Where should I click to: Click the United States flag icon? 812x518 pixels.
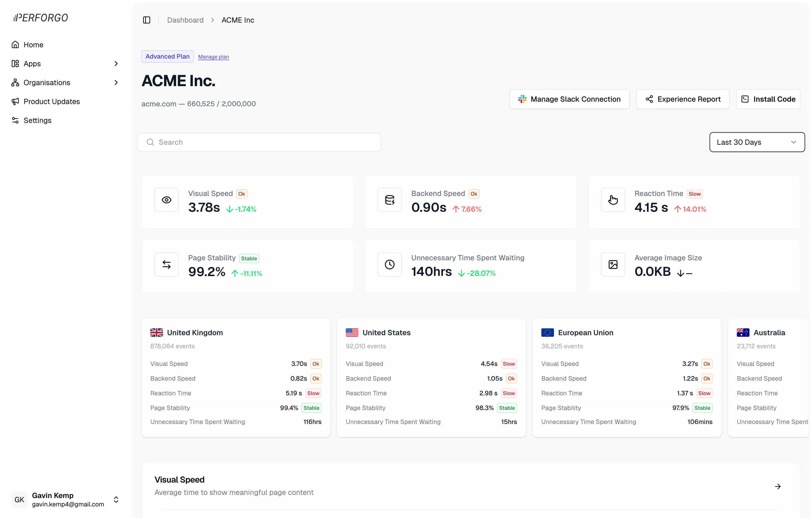(x=352, y=333)
